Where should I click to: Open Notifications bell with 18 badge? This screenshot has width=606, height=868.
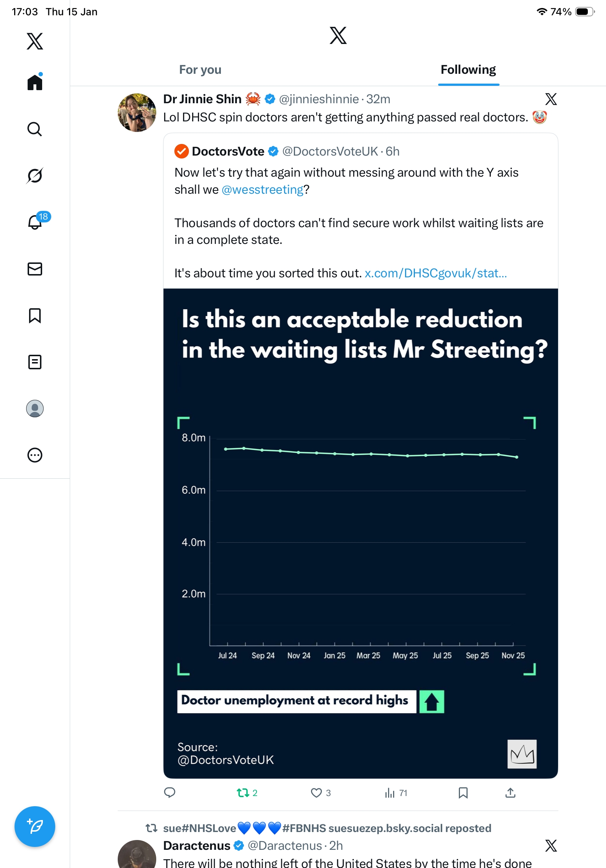tap(35, 222)
